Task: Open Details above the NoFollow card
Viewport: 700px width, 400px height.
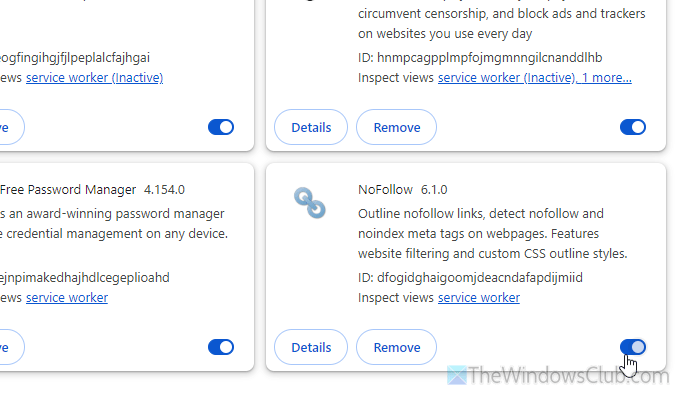Action: pos(311,127)
